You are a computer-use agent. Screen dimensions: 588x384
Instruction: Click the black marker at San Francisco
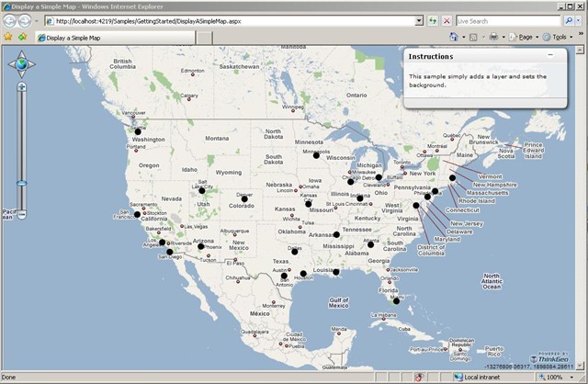point(137,214)
